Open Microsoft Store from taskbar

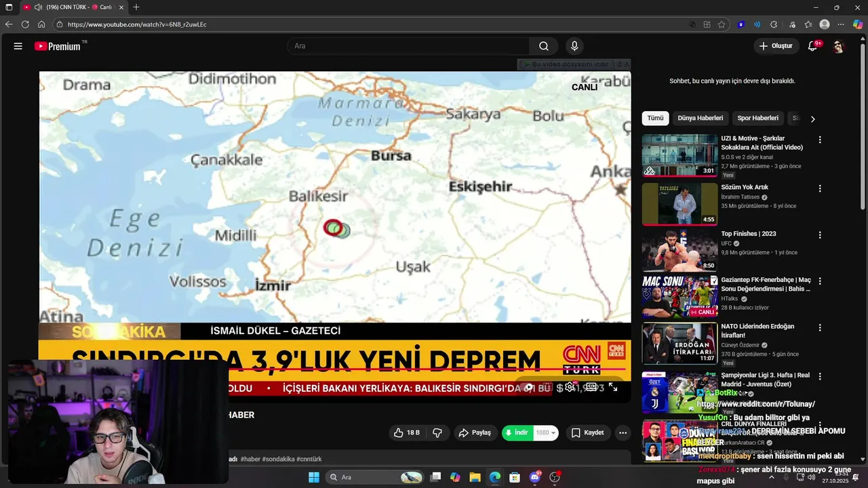pos(515,477)
